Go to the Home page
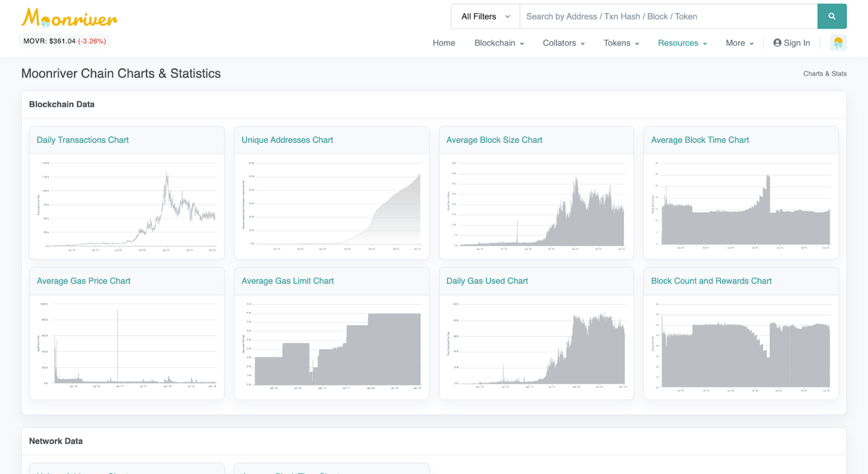 (444, 43)
